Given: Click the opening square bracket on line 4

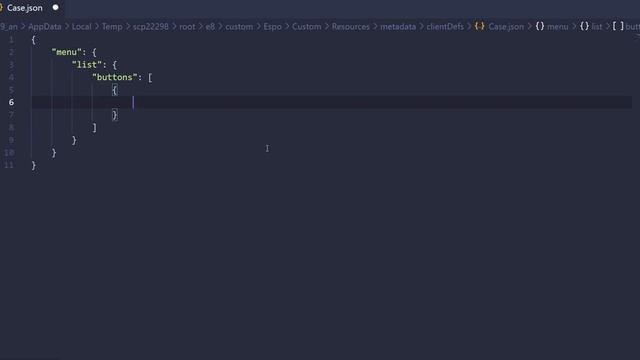Looking at the screenshot, I should coord(150,78).
